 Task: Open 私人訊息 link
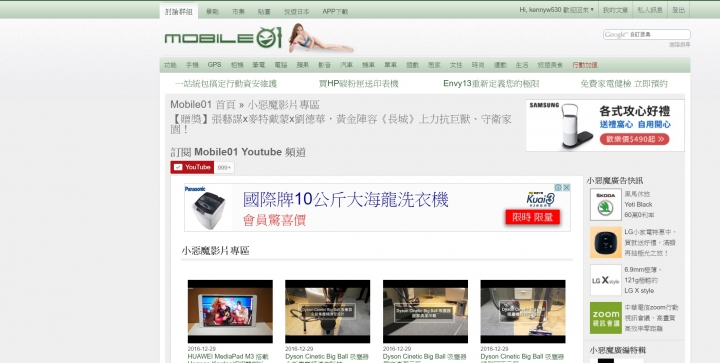tap(650, 10)
